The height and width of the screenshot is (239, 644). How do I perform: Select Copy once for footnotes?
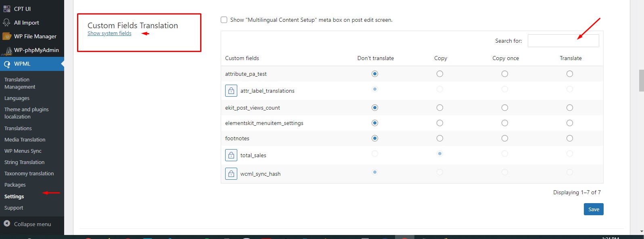pos(505,138)
